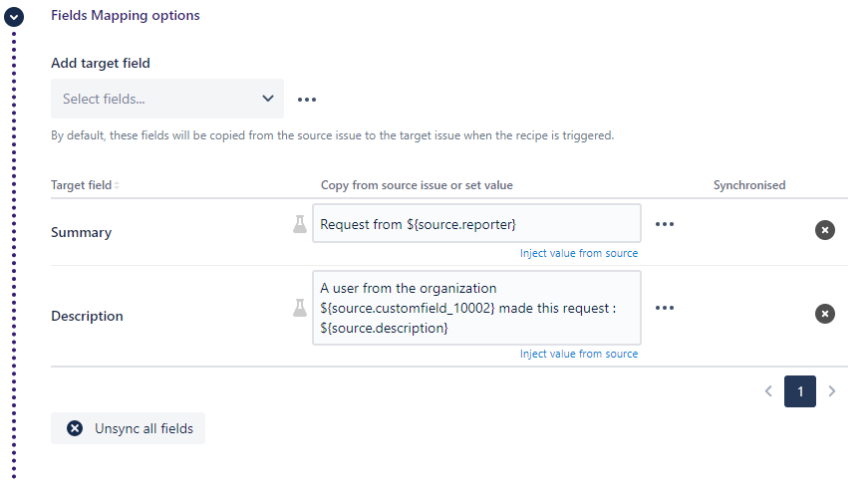Click the flask icon for Summary
Image resolution: width=868 pixels, height=493 pixels.
(x=299, y=225)
